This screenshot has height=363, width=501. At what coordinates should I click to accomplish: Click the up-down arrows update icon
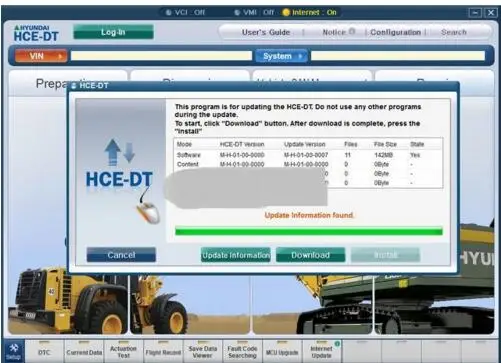(120, 152)
